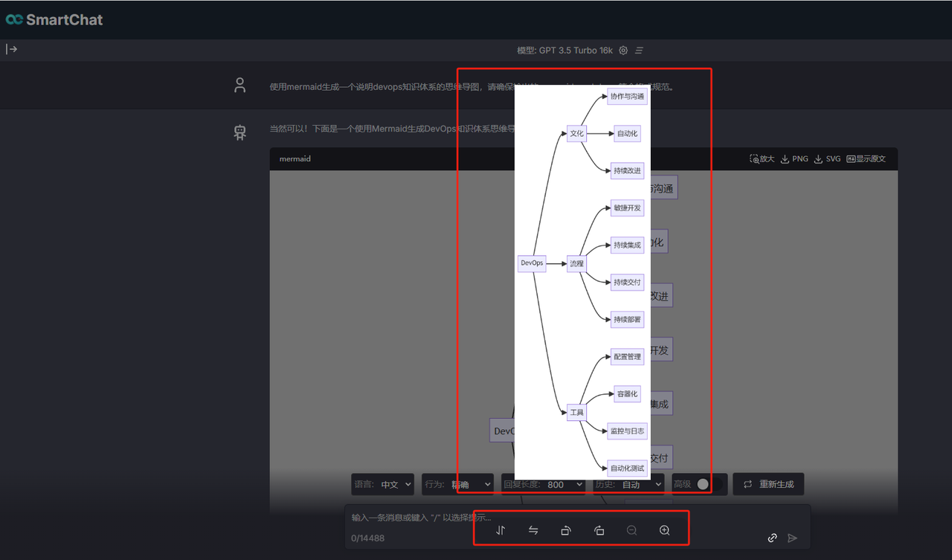Download the diagram as SVG

coord(828,159)
